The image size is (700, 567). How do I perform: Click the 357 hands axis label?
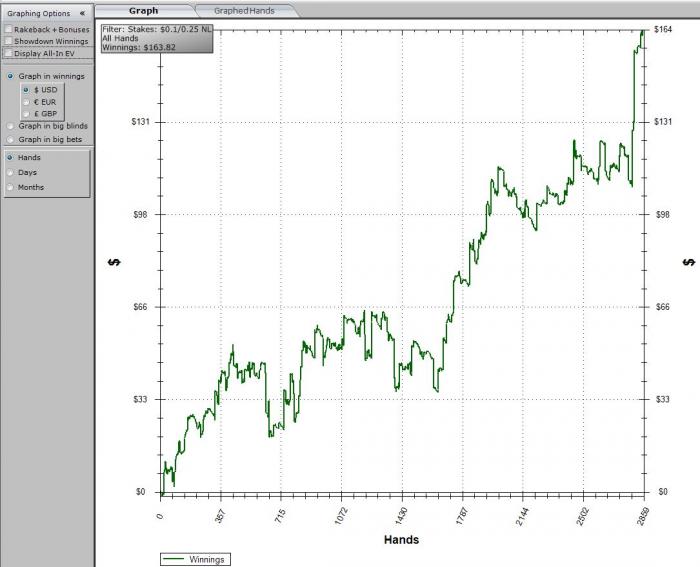click(x=221, y=516)
